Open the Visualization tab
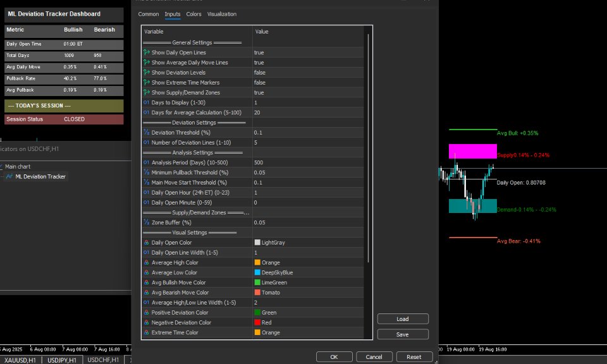607x364 pixels. pos(222,14)
